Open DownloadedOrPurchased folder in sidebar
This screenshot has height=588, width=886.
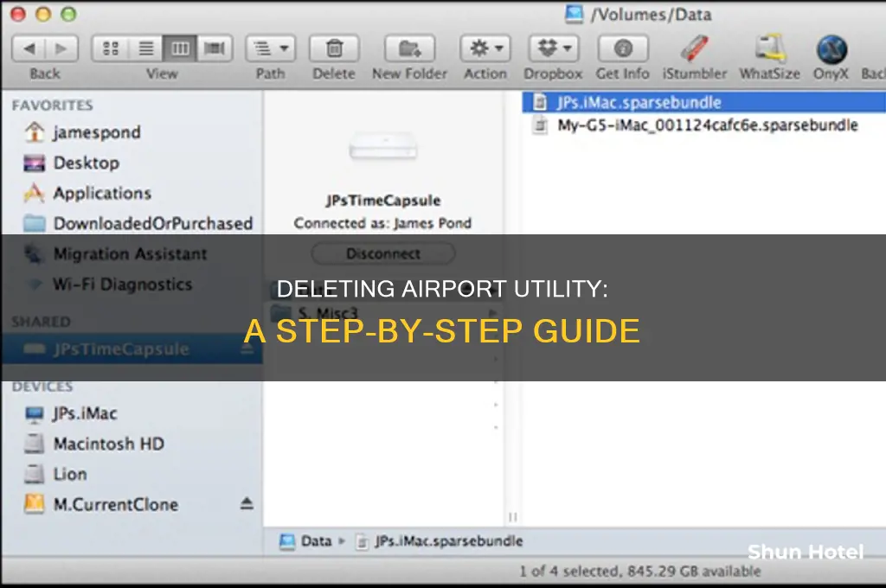(138, 223)
